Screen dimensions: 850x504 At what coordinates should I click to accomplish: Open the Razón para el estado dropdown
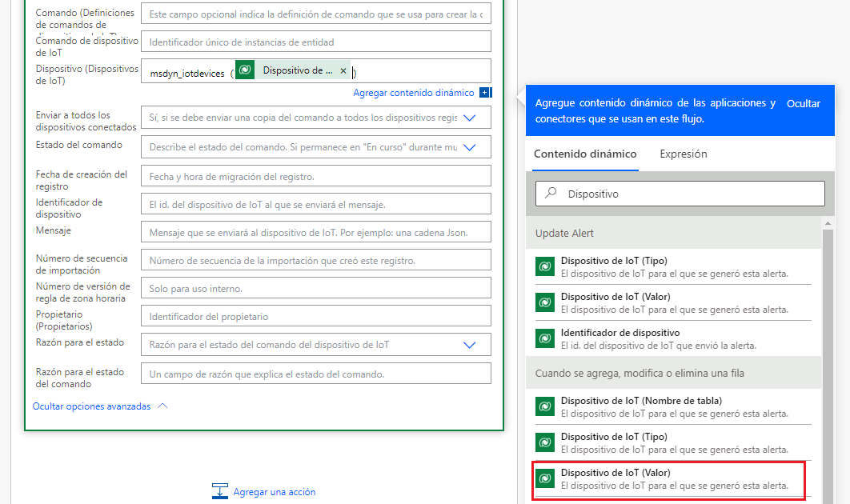(470, 345)
